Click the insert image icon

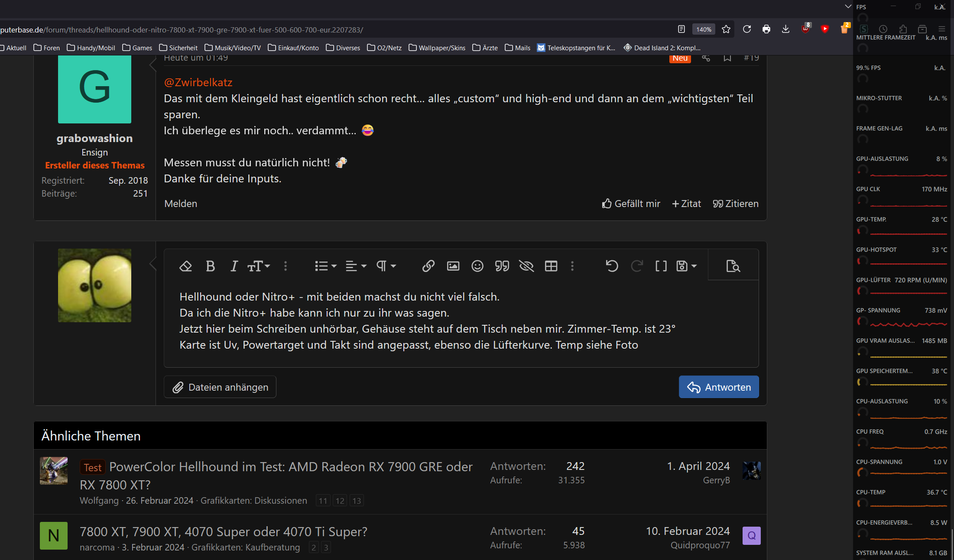[453, 266]
